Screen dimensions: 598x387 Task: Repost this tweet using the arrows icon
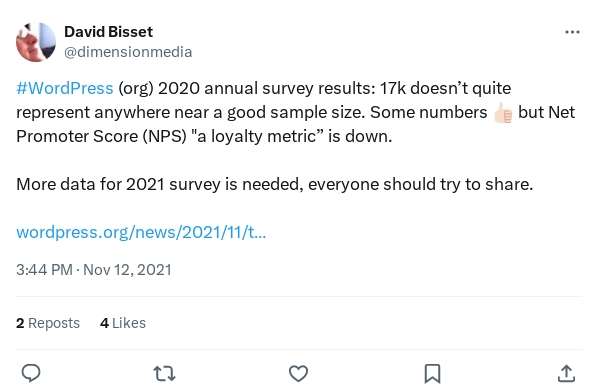(x=164, y=374)
